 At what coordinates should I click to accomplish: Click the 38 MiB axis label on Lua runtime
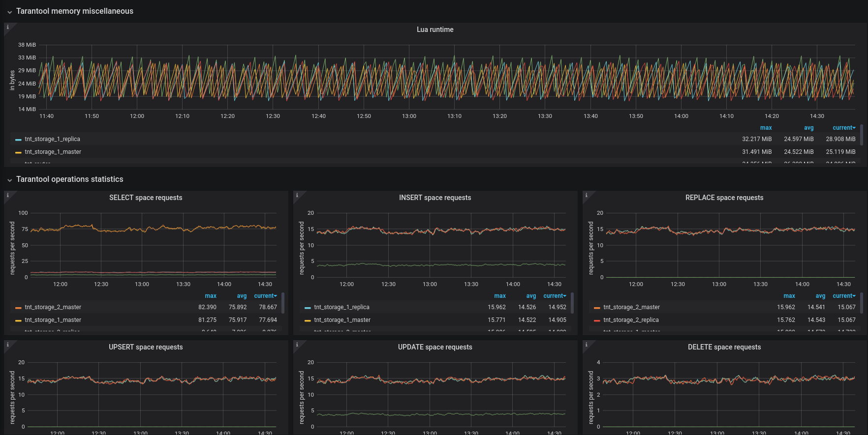coord(27,45)
